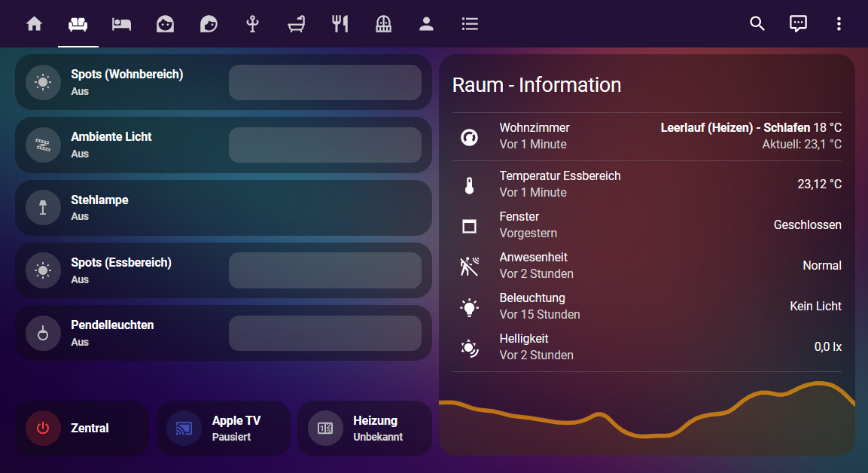Select the person tab icon
This screenshot has width=868, height=473.
[x=426, y=24]
